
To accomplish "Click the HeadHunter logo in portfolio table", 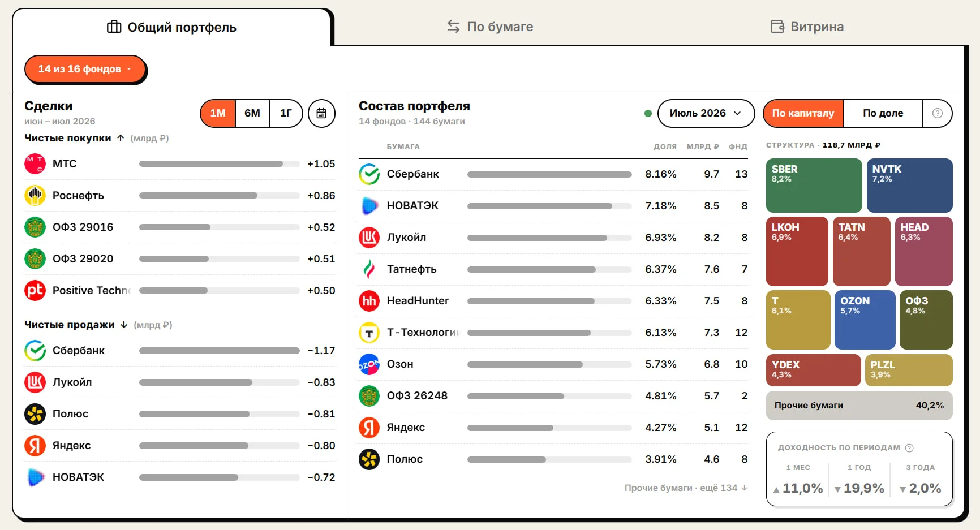I will tap(369, 301).
